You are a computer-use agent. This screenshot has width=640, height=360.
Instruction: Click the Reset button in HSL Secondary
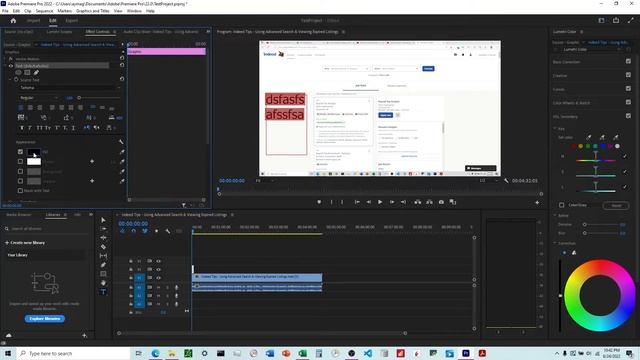616,206
